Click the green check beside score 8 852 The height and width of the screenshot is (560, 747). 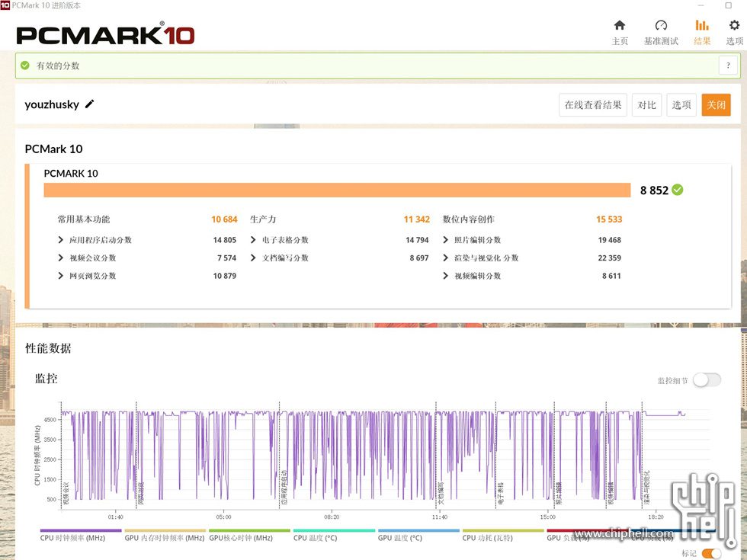(677, 190)
